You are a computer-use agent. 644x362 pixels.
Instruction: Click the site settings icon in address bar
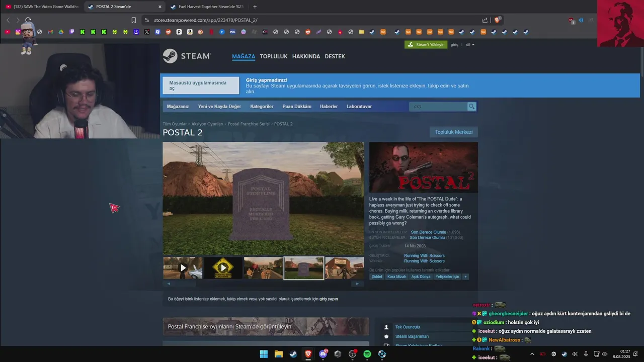146,20
